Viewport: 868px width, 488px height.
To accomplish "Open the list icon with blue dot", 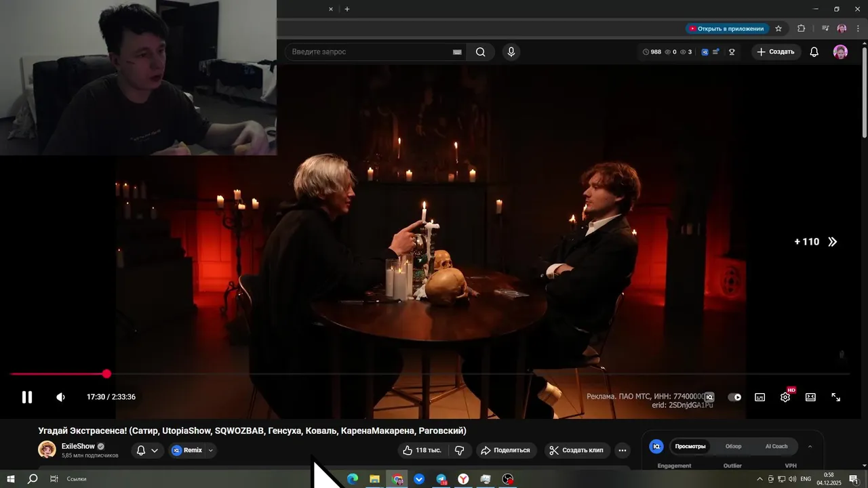I will point(716,52).
